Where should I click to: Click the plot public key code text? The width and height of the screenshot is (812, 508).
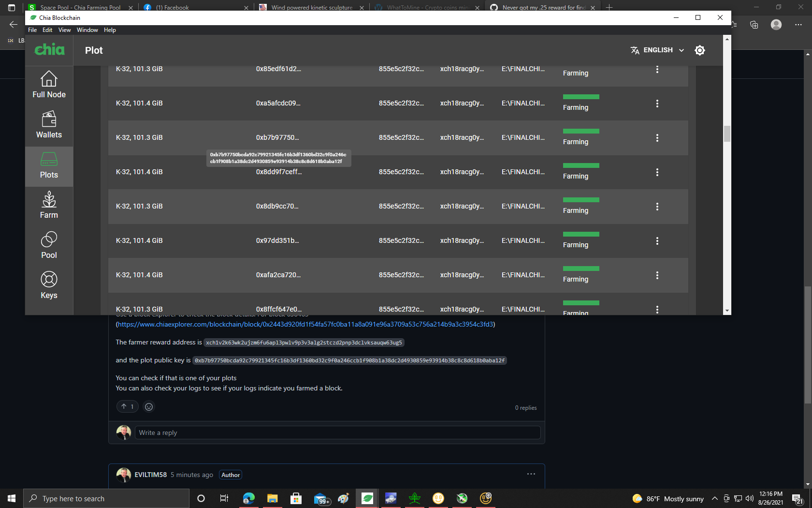point(349,360)
